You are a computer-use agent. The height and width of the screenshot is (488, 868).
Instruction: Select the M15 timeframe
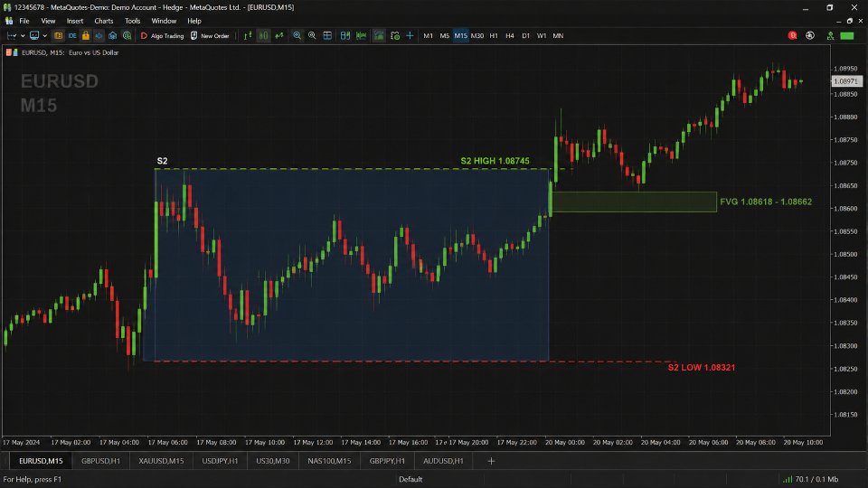[x=460, y=35]
